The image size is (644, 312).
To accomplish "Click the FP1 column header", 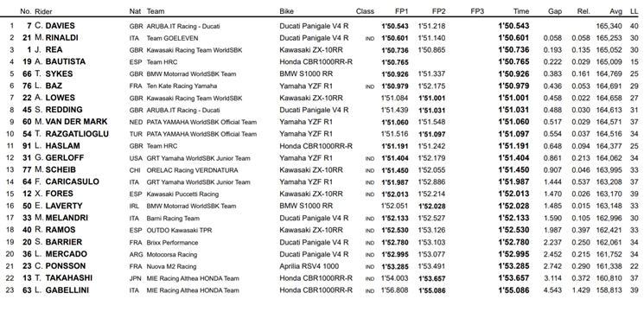I will pos(400,11).
